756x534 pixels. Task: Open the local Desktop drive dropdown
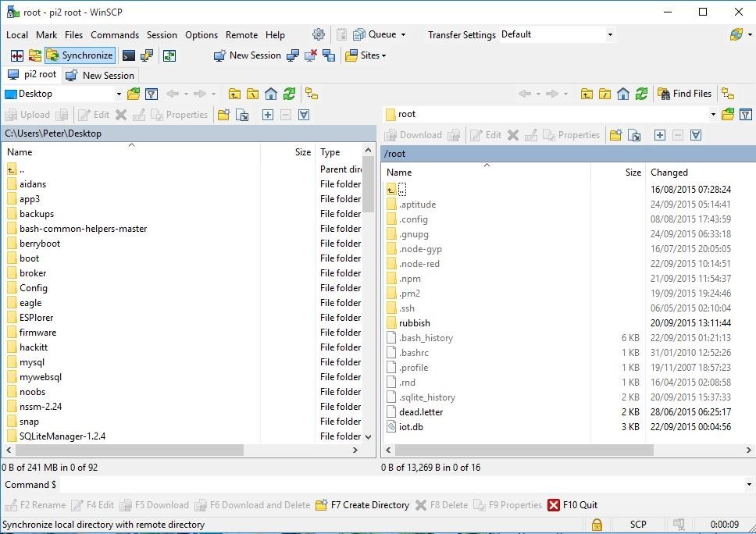tap(119, 94)
